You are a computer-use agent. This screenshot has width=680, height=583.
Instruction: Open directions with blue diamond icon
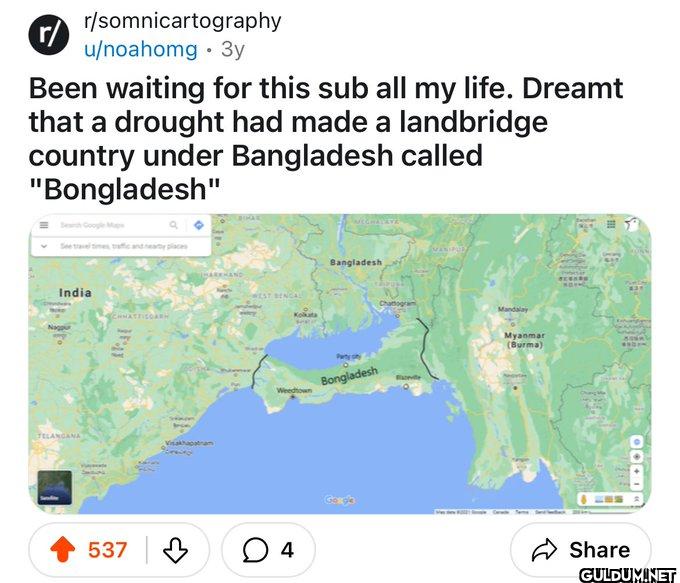click(x=199, y=225)
